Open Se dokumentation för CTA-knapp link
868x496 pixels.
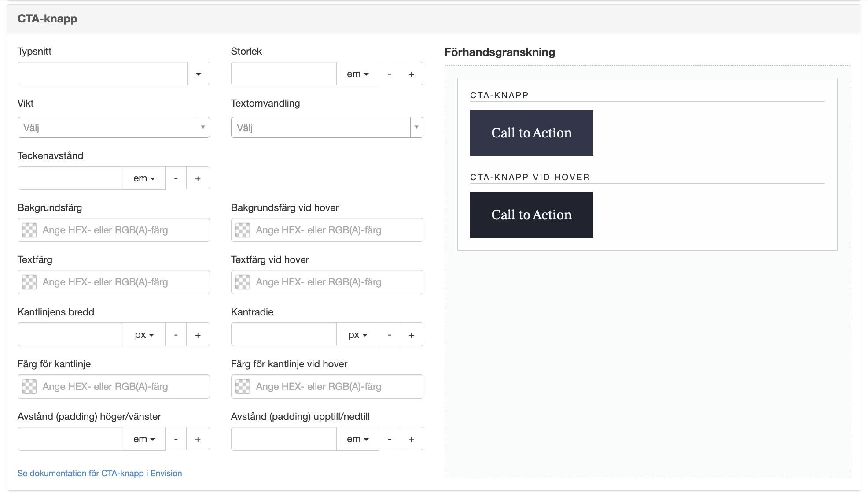pos(99,473)
